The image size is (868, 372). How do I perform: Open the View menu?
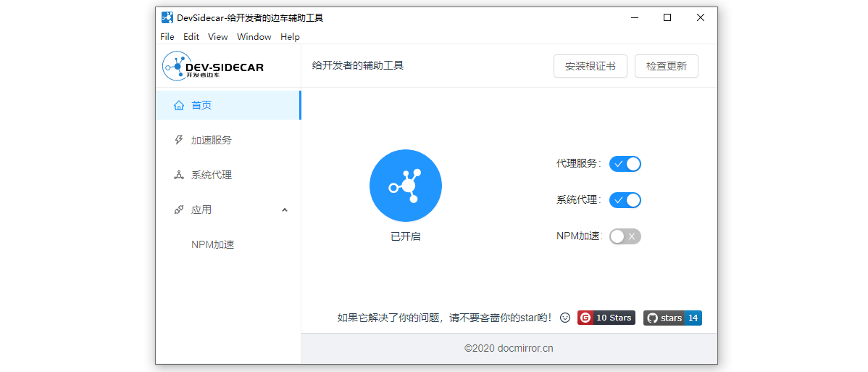point(217,37)
